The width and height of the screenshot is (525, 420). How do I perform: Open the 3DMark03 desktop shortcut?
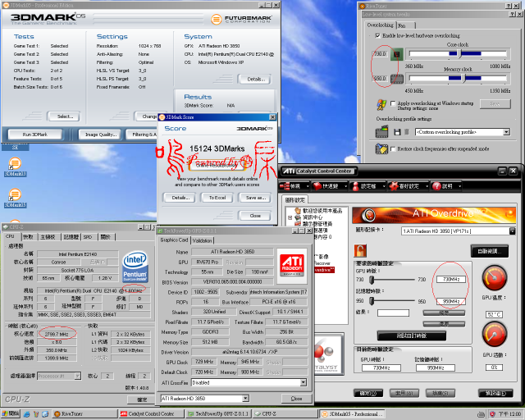click(x=15, y=167)
